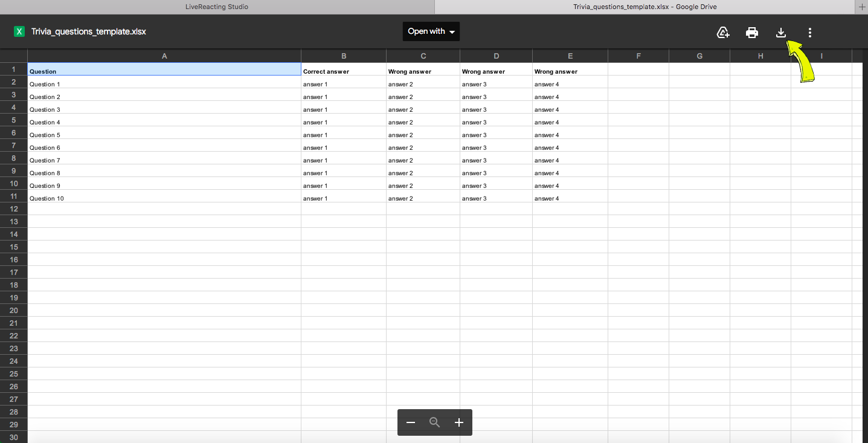Click answer 3 in the Question 9 row

coord(497,184)
